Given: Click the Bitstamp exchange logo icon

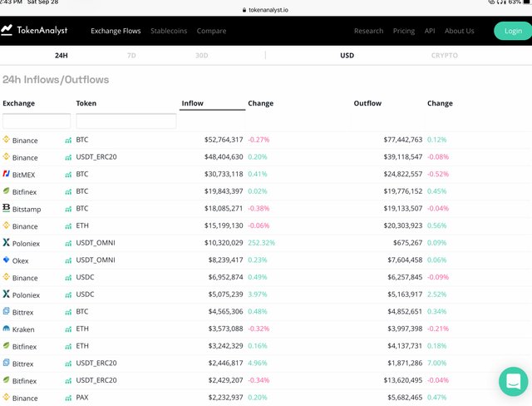Looking at the screenshot, I should click(x=7, y=209).
